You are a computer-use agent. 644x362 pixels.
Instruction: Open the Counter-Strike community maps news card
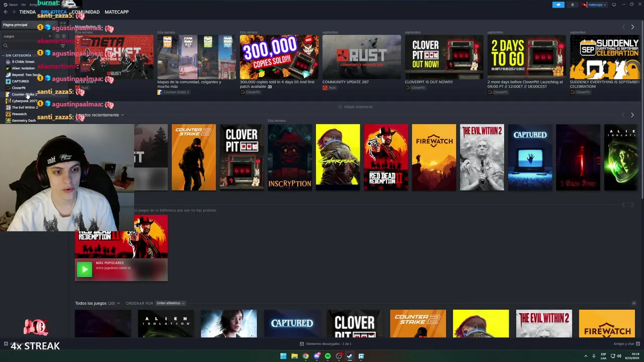click(x=197, y=57)
